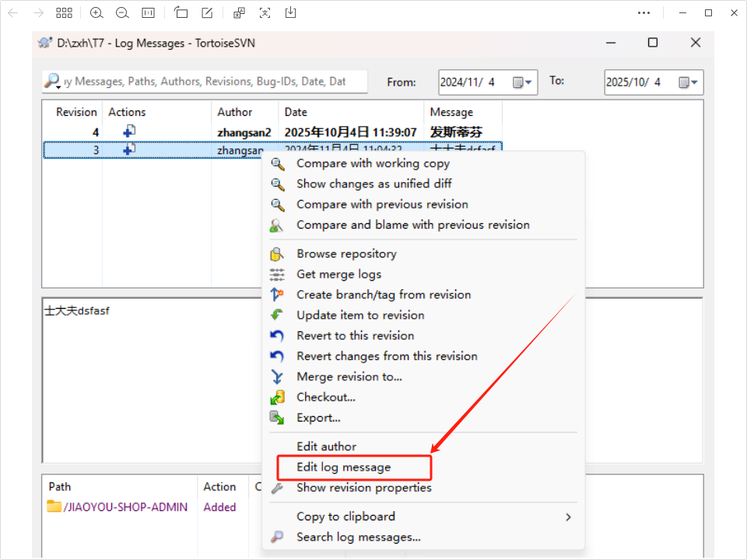Click the Added action cell
The width and height of the screenshot is (747, 560).
click(219, 507)
